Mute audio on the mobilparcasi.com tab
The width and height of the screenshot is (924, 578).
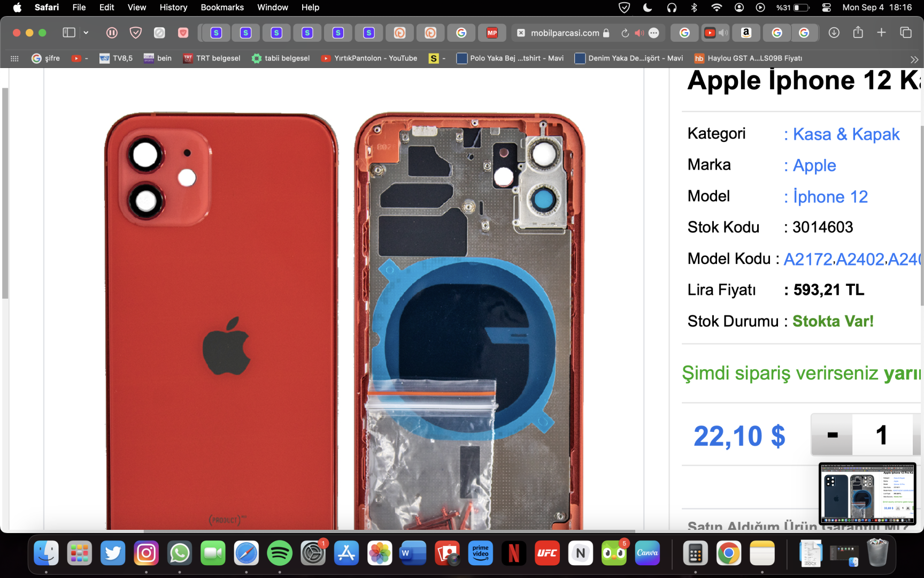coord(639,33)
